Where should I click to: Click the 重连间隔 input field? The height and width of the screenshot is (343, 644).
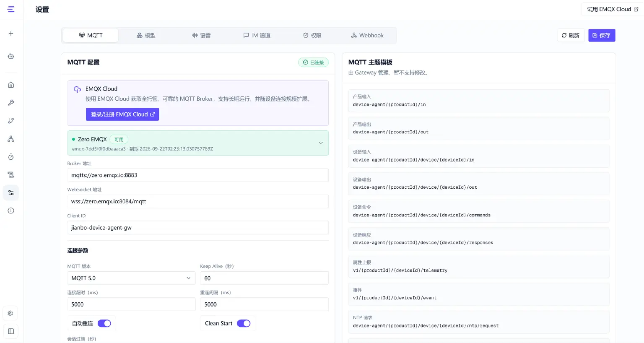coord(265,304)
